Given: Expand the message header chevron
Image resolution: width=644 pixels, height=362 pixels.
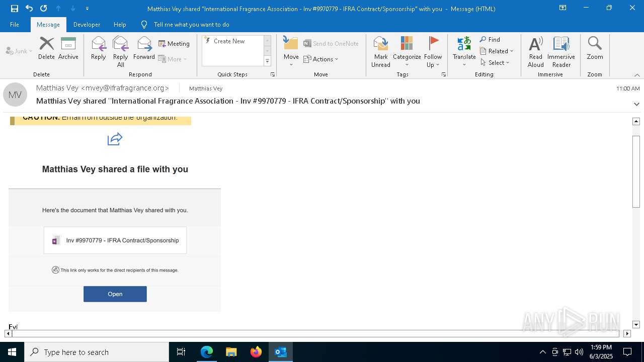Looking at the screenshot, I should coord(636,104).
